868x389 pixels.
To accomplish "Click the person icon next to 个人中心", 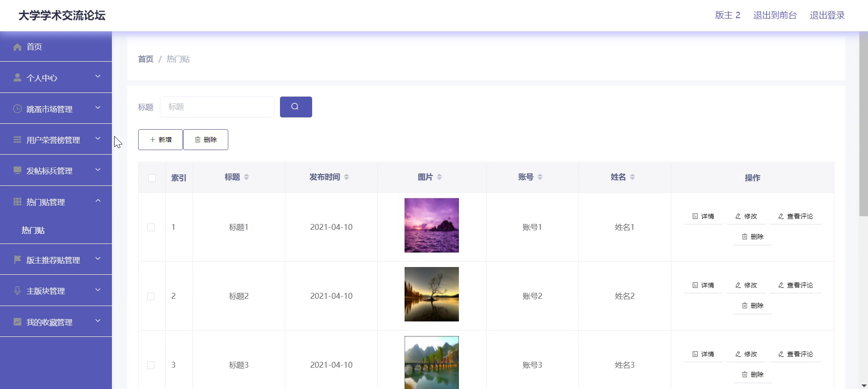I will click(17, 78).
